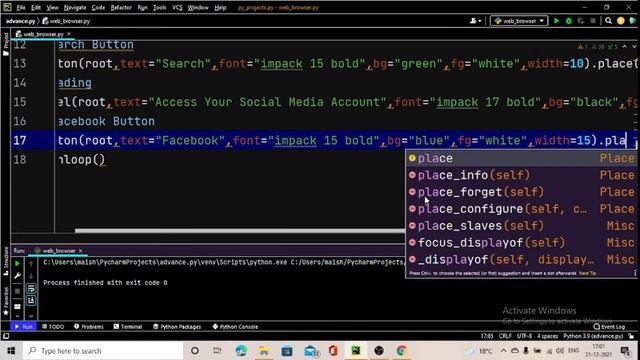640x360 pixels.
Task: Click the Windows taskbar search box
Action: (x=103, y=351)
